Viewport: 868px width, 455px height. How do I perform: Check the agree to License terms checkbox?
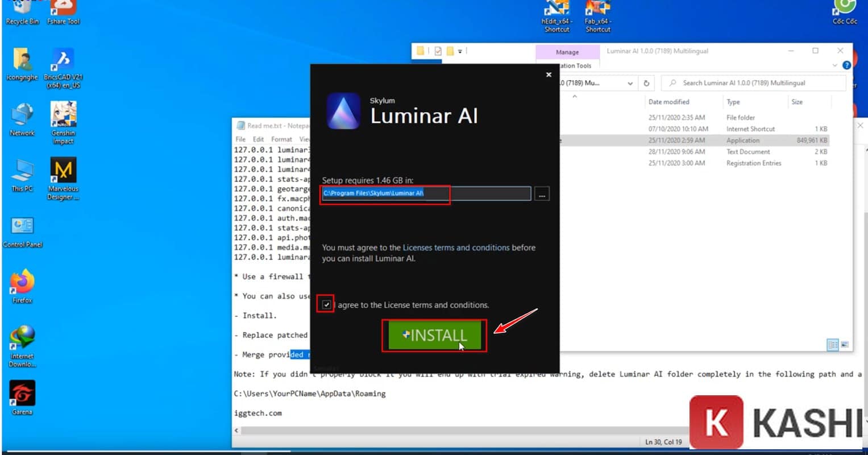325,305
